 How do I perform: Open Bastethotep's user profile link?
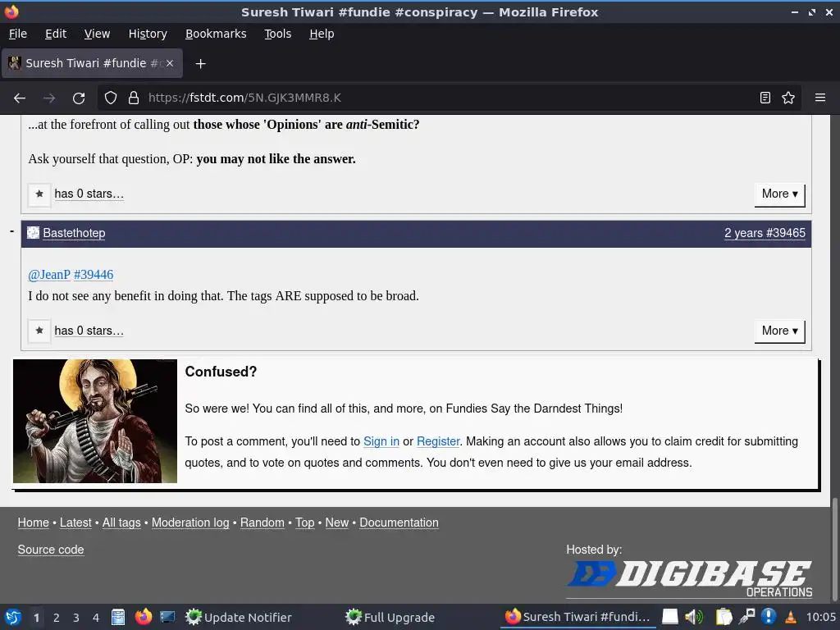[x=74, y=233]
